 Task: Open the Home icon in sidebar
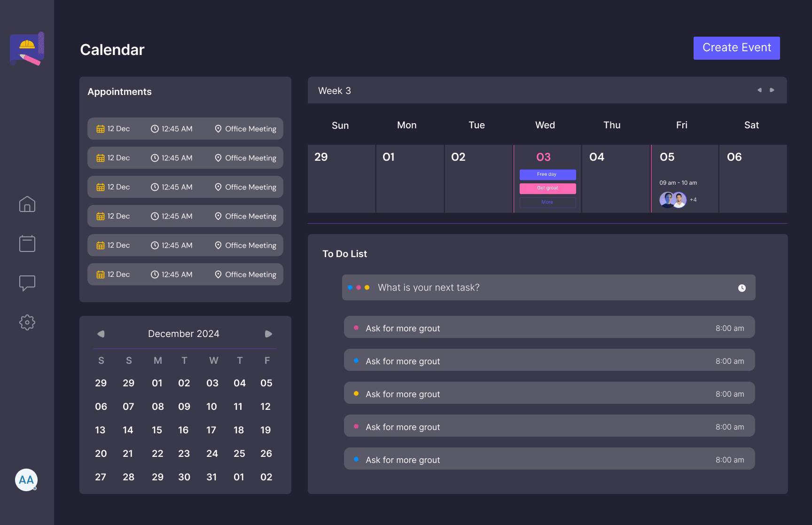coord(27,204)
